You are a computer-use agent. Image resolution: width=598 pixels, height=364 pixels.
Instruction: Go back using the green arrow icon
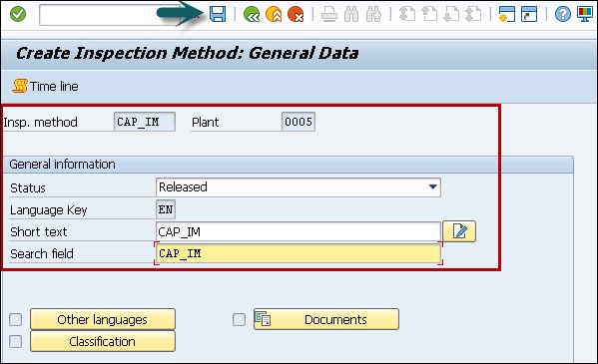tap(252, 15)
